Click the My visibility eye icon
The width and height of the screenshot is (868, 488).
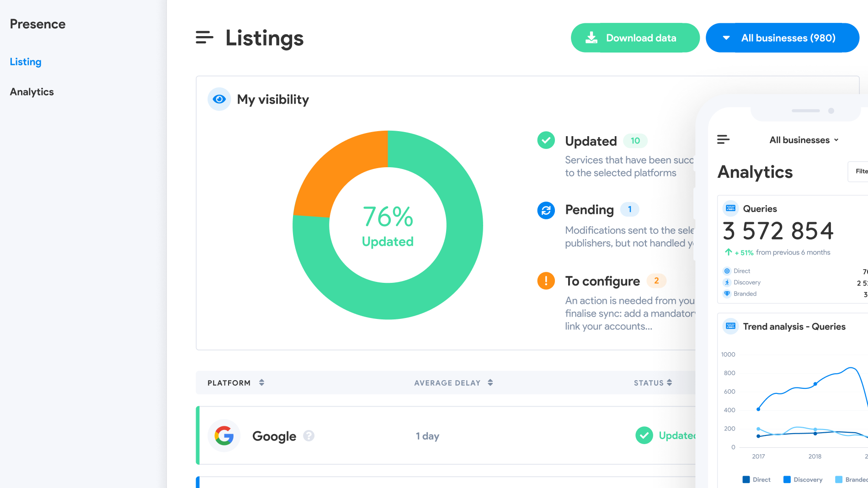(219, 99)
